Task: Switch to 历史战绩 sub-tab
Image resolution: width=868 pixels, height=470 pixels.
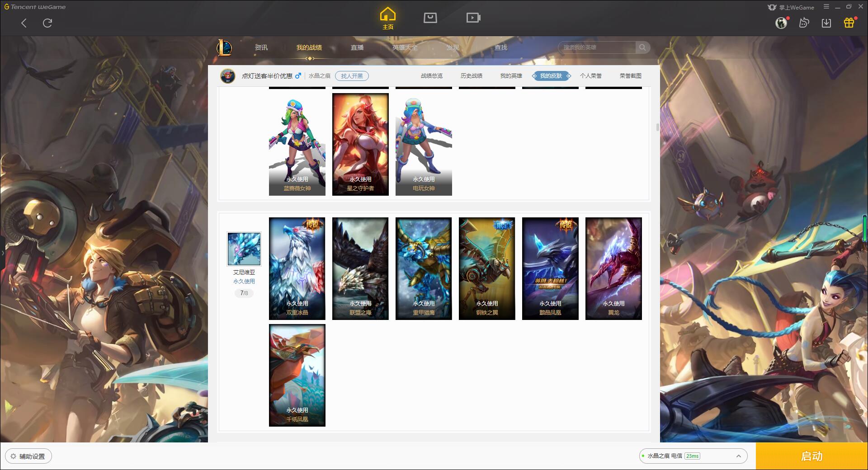Action: 472,76
